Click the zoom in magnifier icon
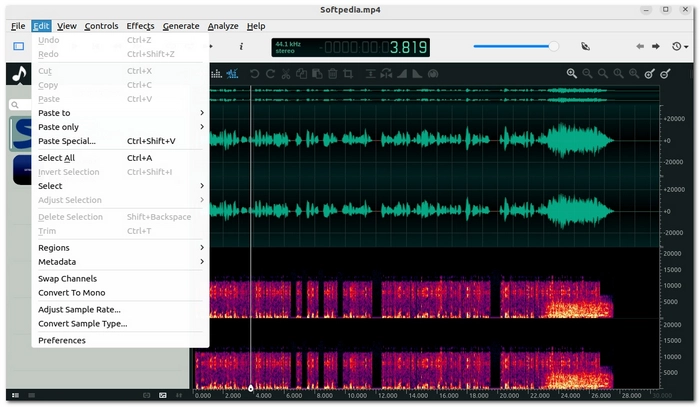Image resolution: width=700 pixels, height=407 pixels. pos(571,74)
